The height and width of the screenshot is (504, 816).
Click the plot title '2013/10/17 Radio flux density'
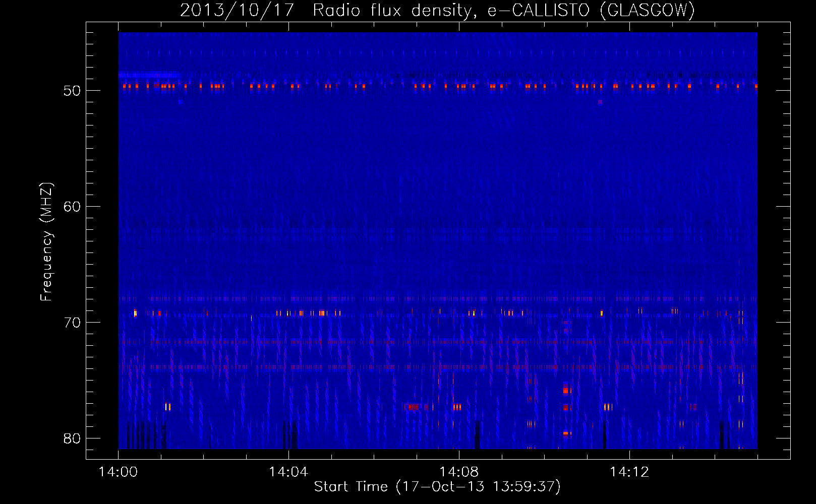pyautogui.click(x=438, y=10)
